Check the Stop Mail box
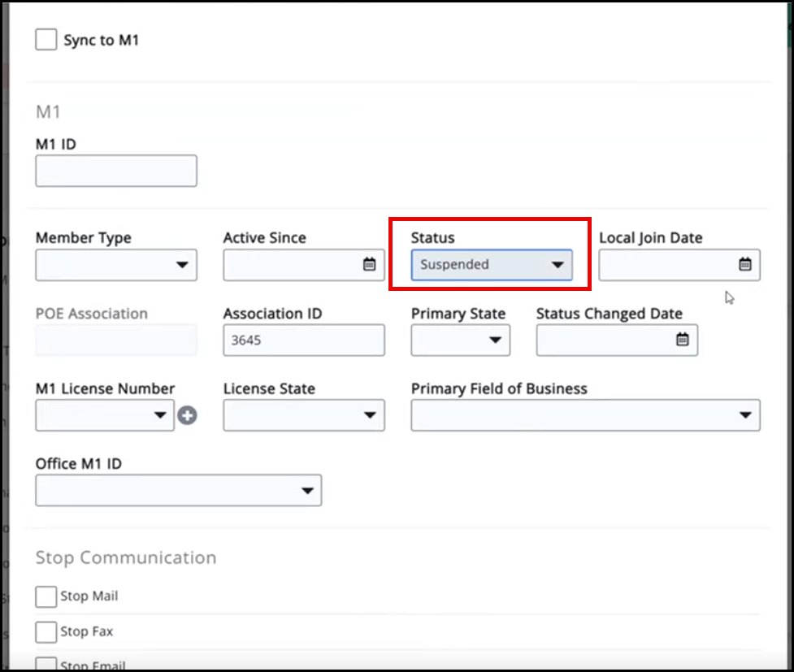 point(46,596)
